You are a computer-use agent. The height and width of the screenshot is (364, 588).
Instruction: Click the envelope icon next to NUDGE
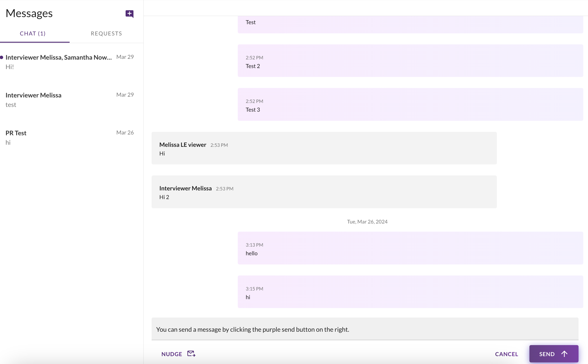pos(191,353)
